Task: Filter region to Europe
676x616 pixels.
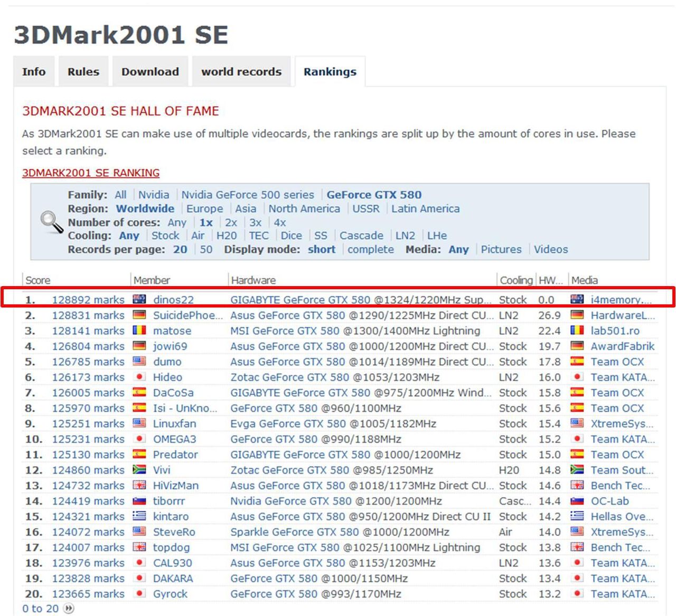Action: [x=205, y=209]
